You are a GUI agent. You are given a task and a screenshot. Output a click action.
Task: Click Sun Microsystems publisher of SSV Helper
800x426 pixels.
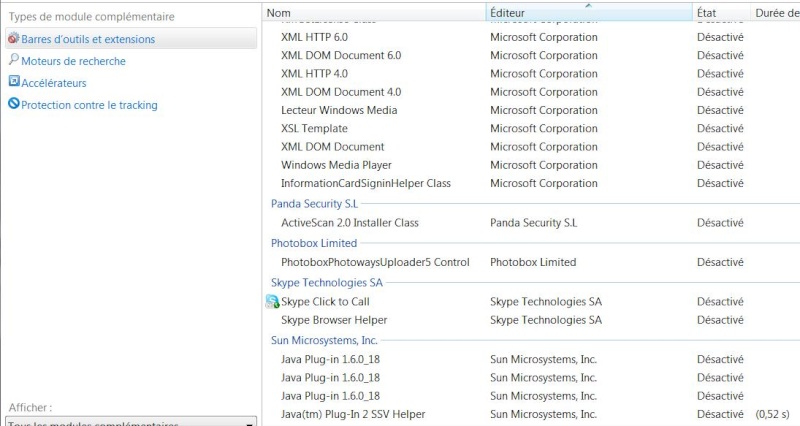point(543,414)
